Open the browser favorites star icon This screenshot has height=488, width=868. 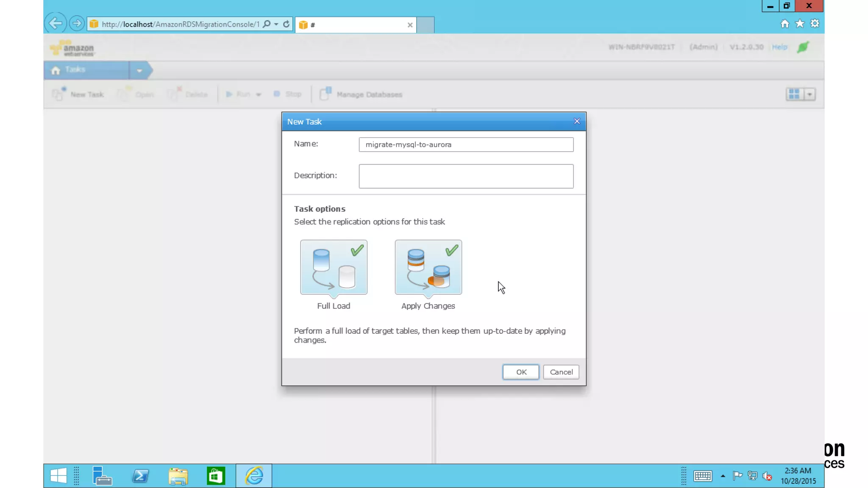point(800,24)
